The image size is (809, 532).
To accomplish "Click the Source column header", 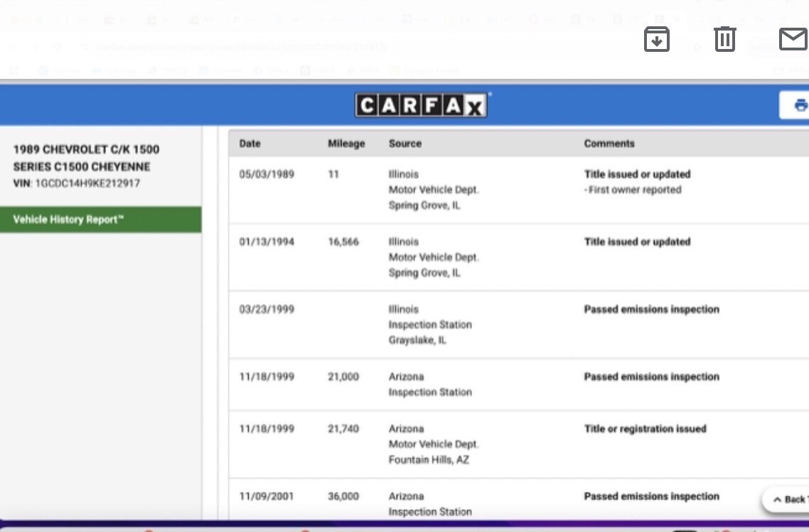I will click(x=405, y=143).
